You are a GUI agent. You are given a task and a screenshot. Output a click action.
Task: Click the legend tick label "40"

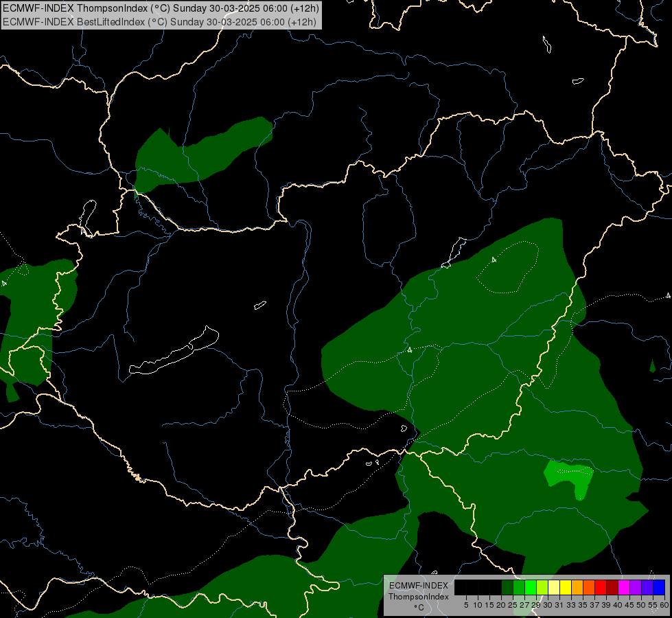coord(618,605)
